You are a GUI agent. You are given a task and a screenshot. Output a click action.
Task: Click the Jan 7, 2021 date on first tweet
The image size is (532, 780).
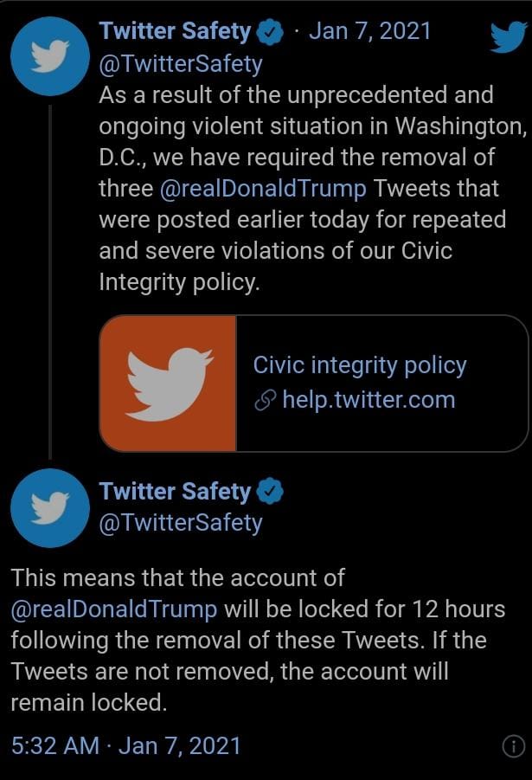(x=369, y=31)
